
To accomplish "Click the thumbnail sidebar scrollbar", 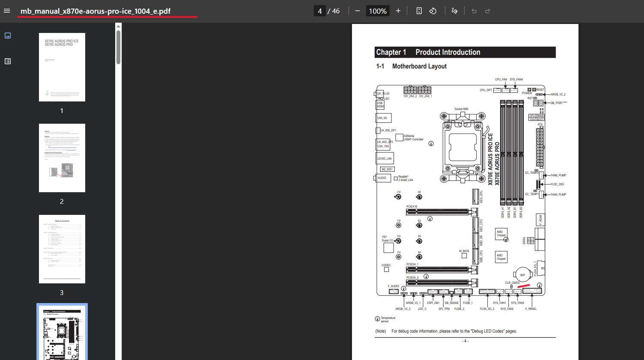I will [118, 47].
